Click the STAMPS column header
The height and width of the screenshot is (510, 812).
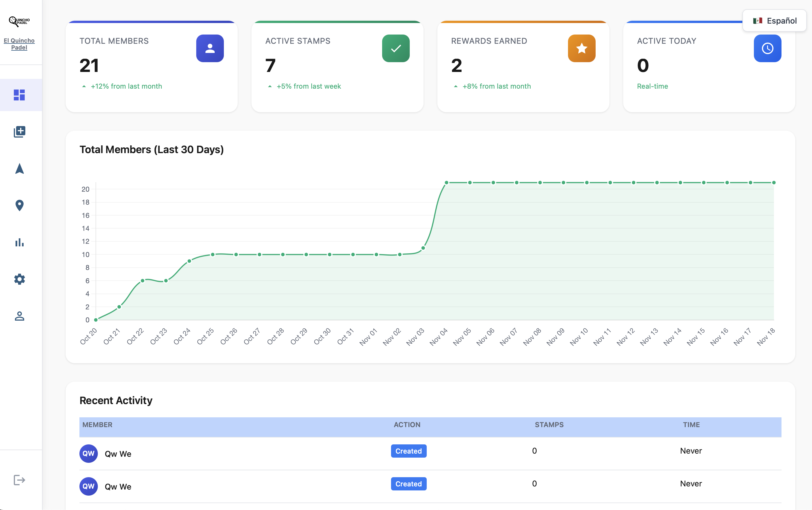pos(549,425)
